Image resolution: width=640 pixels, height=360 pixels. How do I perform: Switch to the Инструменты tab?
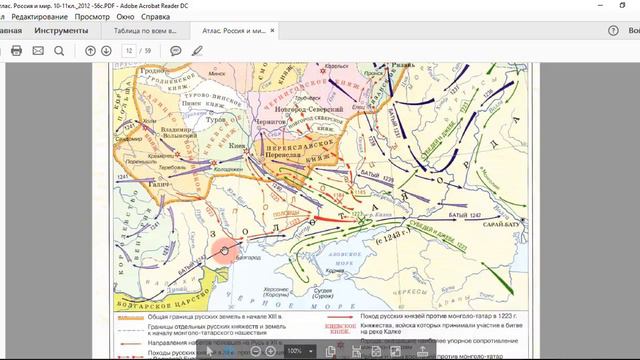pos(61,31)
